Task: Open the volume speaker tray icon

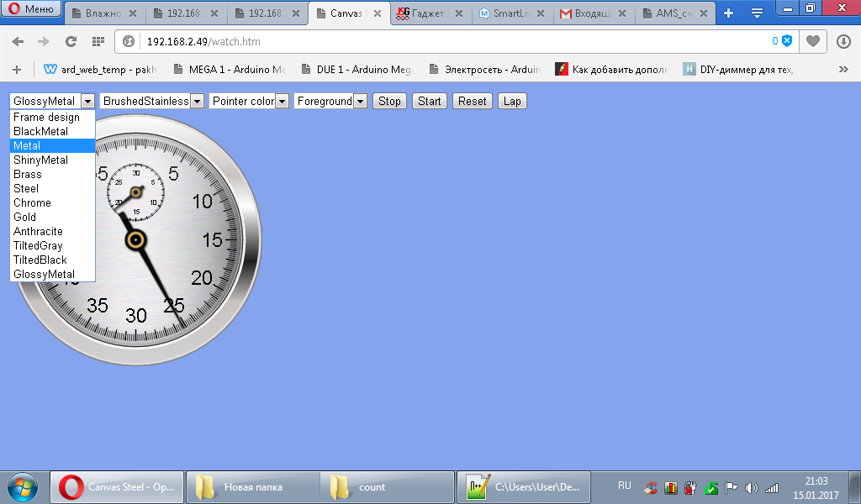Action: tap(753, 488)
